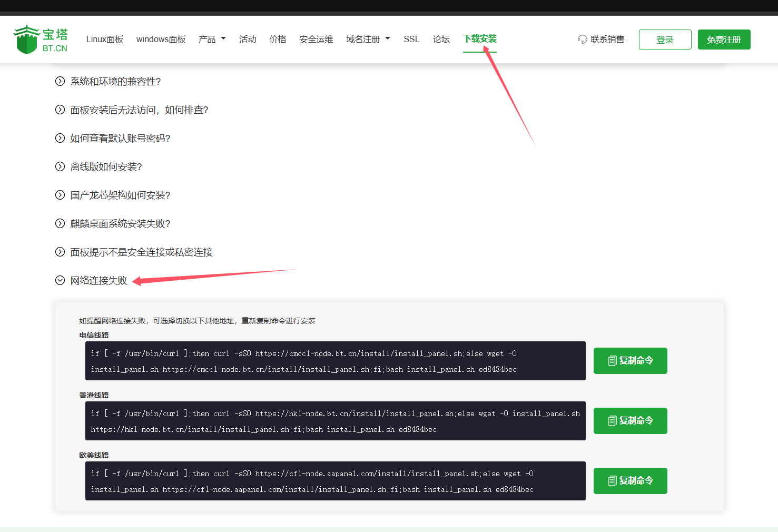Click the 香港线路 command code block
The width and height of the screenshot is (778, 532).
click(x=336, y=421)
